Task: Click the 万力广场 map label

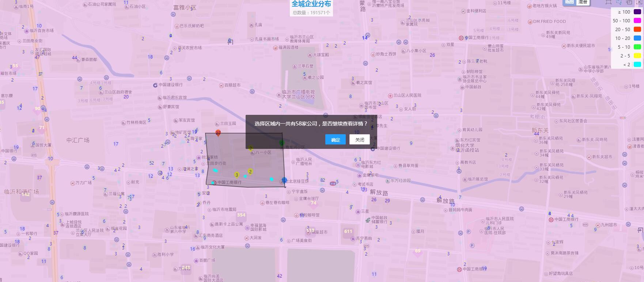Action: pyautogui.click(x=84, y=183)
